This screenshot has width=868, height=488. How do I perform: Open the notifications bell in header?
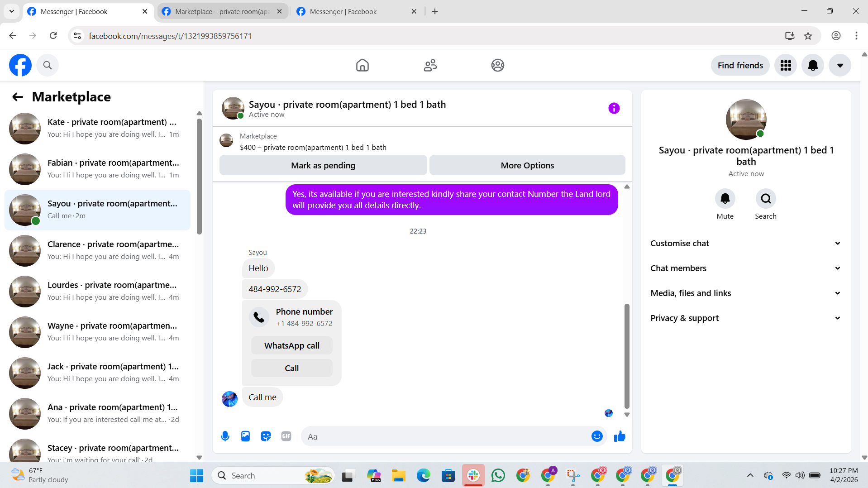click(x=813, y=66)
